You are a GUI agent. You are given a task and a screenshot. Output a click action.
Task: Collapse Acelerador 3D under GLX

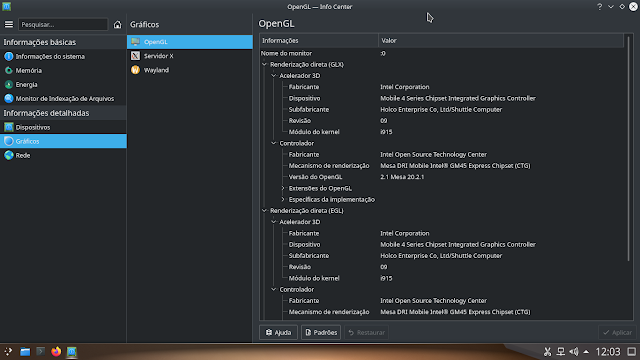pos(273,76)
